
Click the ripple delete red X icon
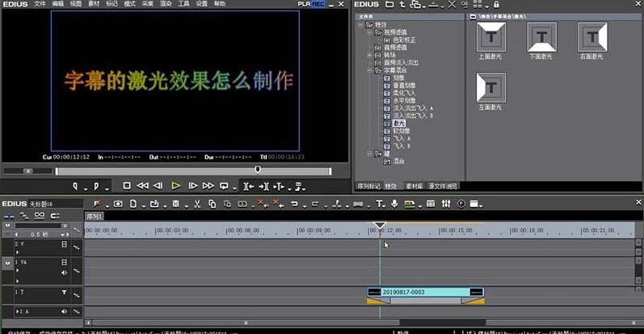[263, 203]
